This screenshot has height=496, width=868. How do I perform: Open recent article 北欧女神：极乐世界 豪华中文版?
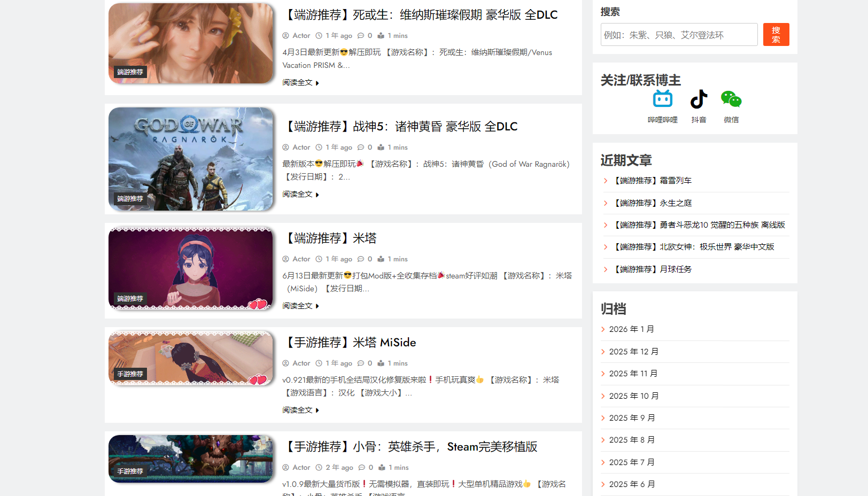pos(693,247)
